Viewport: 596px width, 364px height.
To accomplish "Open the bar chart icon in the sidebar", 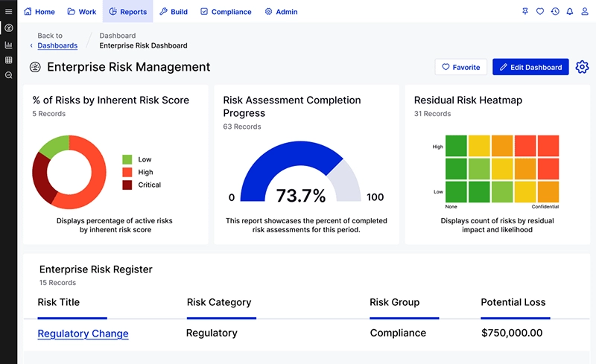I will click(x=8, y=45).
